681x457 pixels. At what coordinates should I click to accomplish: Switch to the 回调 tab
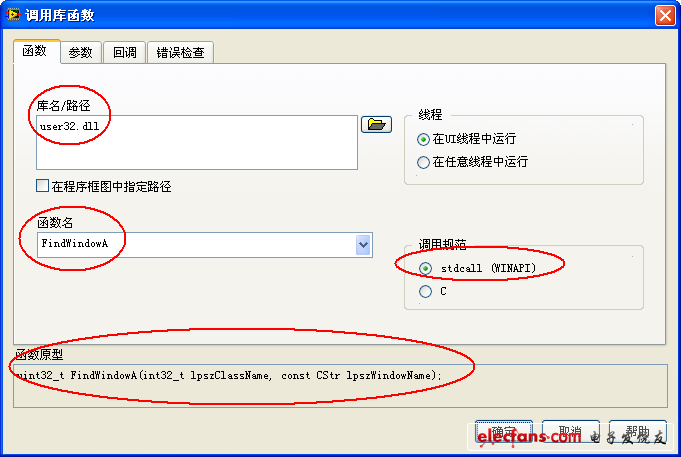125,53
